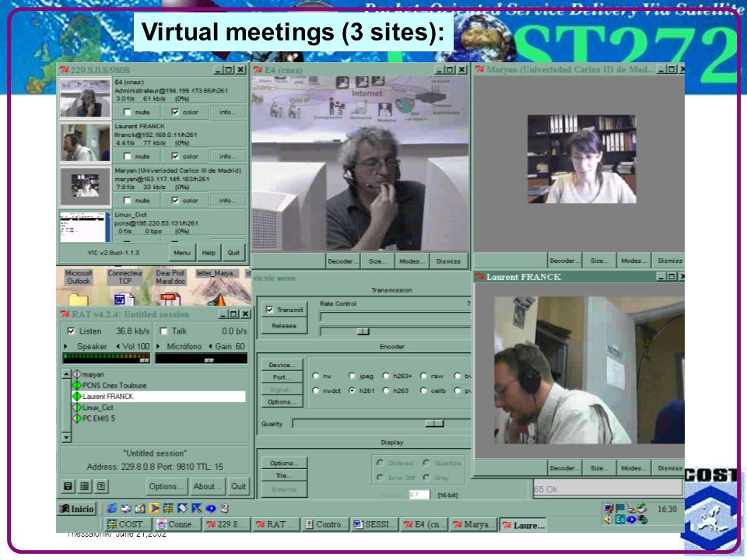Screen dimensions: 747x560
Task: Click Options button in RAT window
Action: (166, 486)
